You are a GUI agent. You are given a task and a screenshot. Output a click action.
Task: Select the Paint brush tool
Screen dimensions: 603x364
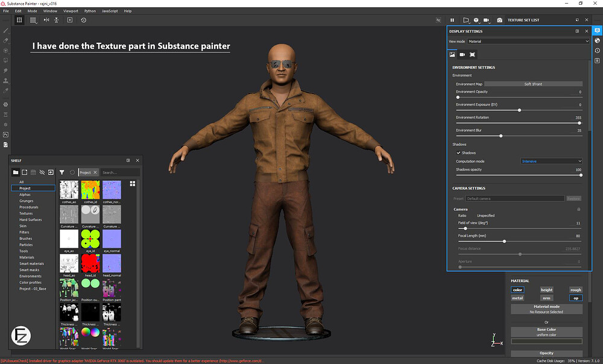[x=6, y=30]
